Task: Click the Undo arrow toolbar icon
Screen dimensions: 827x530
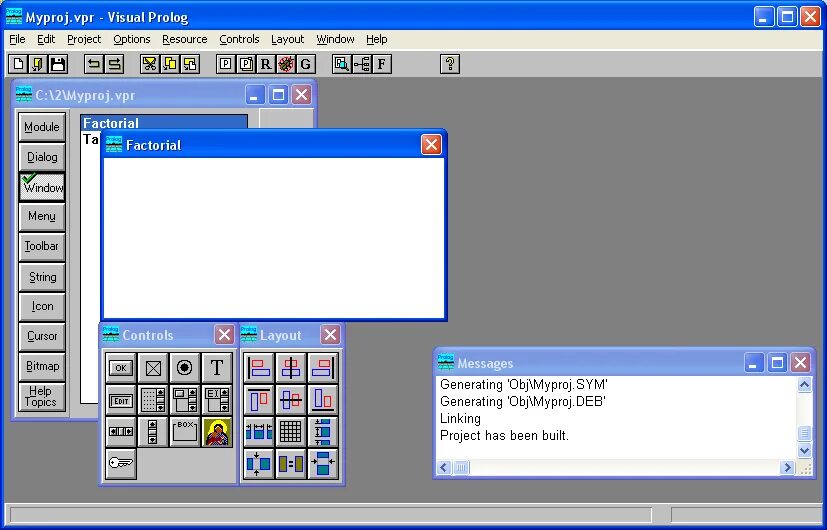Action: pos(94,64)
